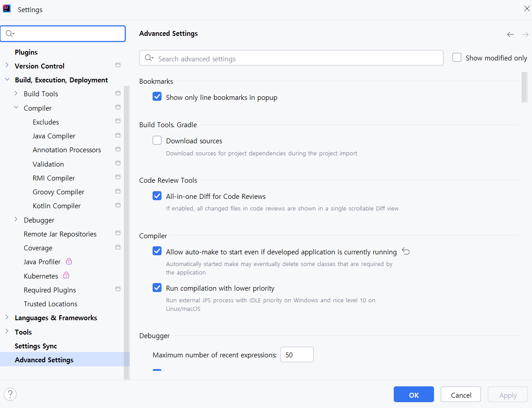
Task: Click project-level icon beside Version Control
Action: coord(118,65)
